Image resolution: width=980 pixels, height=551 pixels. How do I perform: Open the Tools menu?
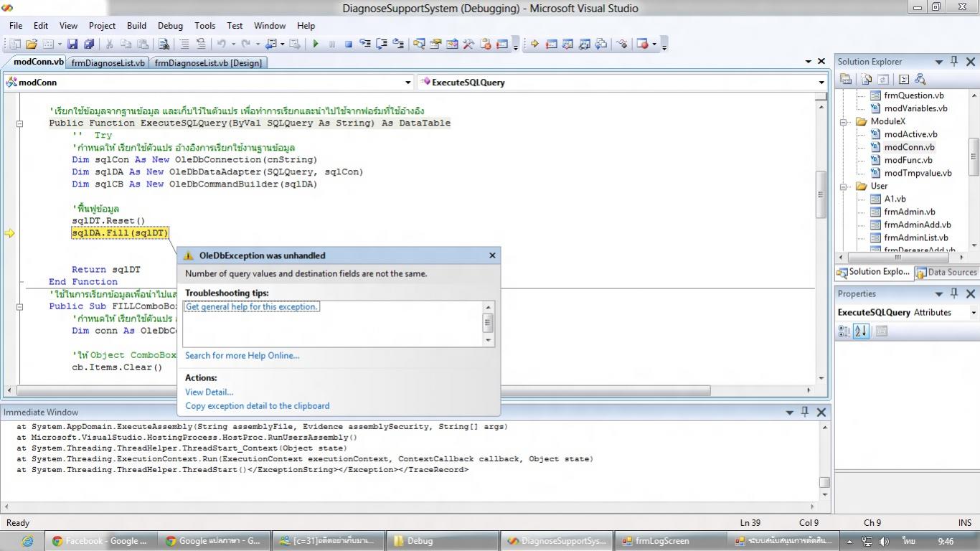(x=204, y=25)
